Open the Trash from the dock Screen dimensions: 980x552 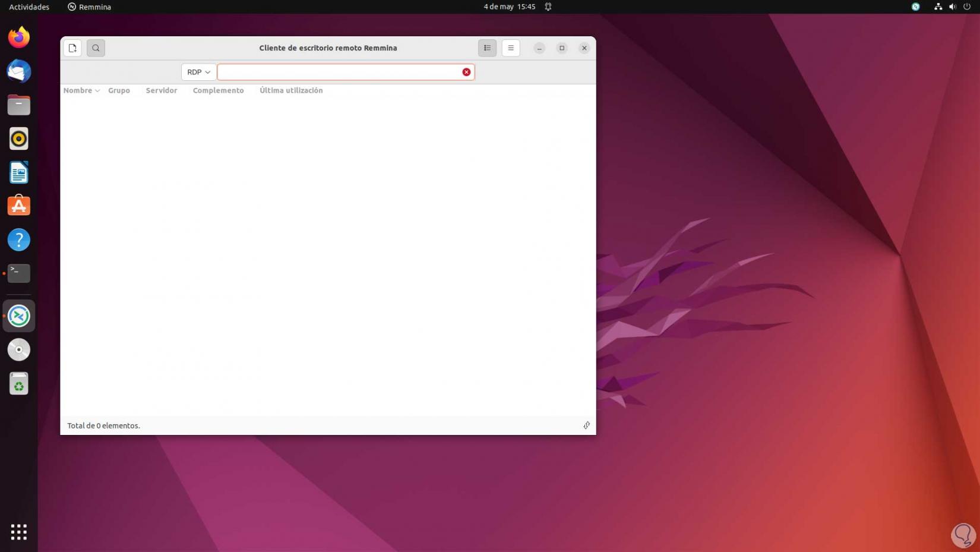tap(19, 384)
